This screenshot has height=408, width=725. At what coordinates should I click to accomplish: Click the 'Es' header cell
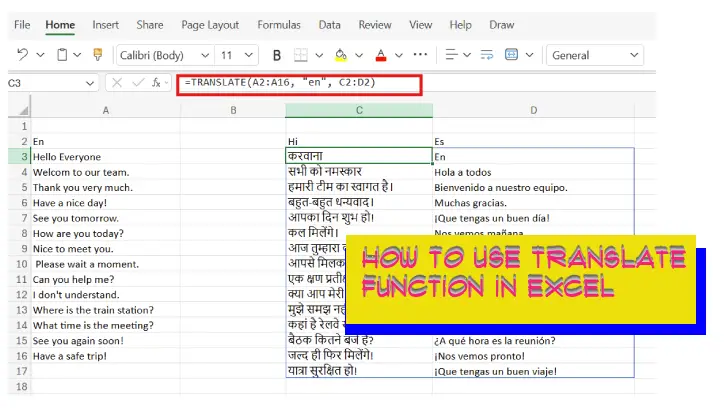click(x=534, y=141)
